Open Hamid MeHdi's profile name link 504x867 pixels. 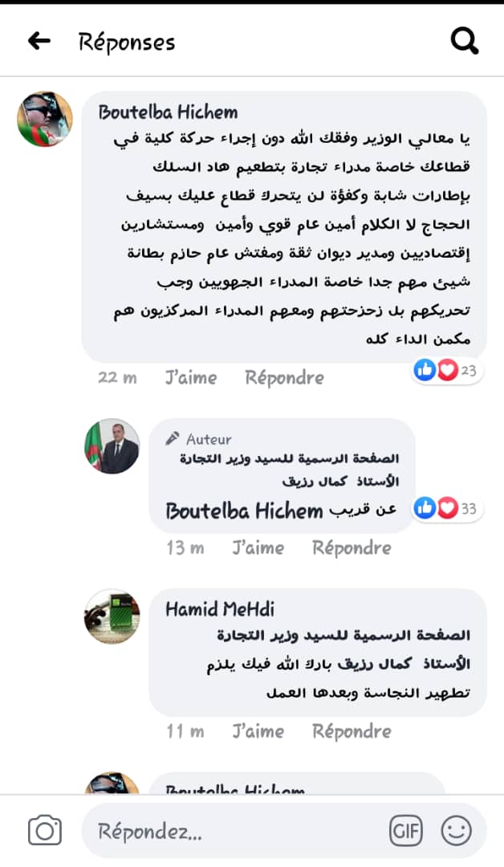pyautogui.click(x=220, y=609)
